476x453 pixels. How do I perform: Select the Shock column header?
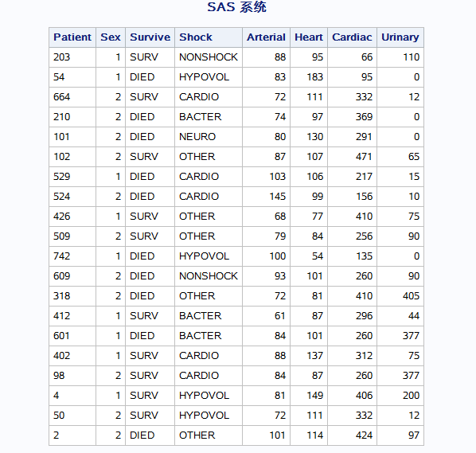pos(209,37)
